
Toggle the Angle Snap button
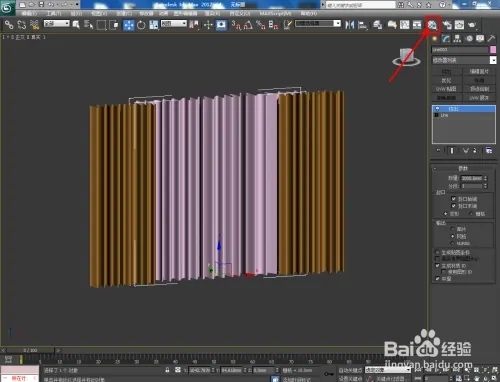click(248, 25)
